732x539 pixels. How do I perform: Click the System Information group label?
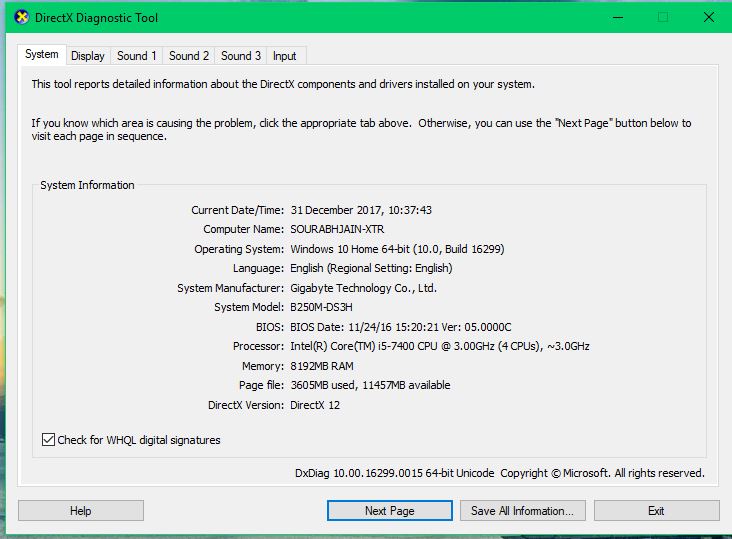[87, 185]
